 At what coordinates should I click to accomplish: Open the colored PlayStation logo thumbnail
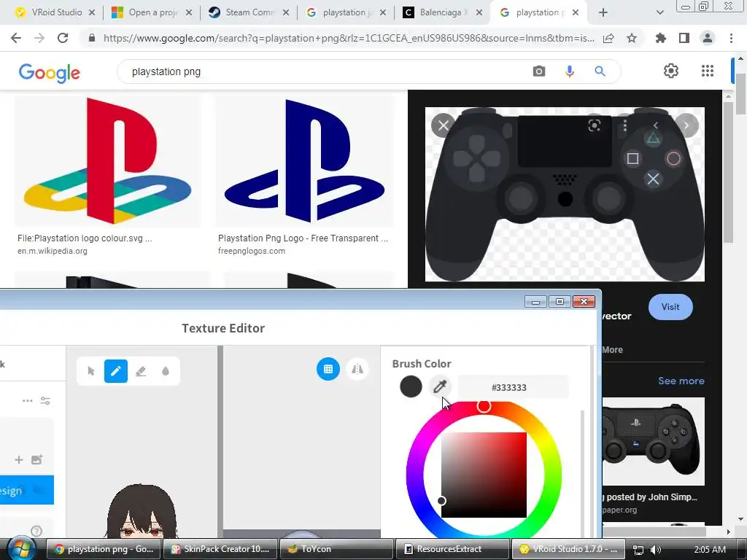point(107,161)
